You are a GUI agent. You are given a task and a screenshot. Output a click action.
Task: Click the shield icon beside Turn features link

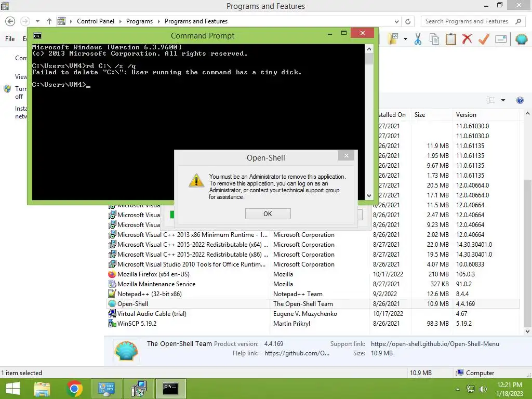click(7, 89)
